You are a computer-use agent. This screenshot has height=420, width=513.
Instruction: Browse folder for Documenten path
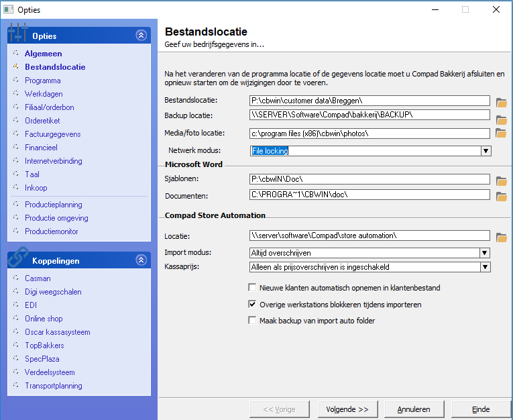[501, 197]
